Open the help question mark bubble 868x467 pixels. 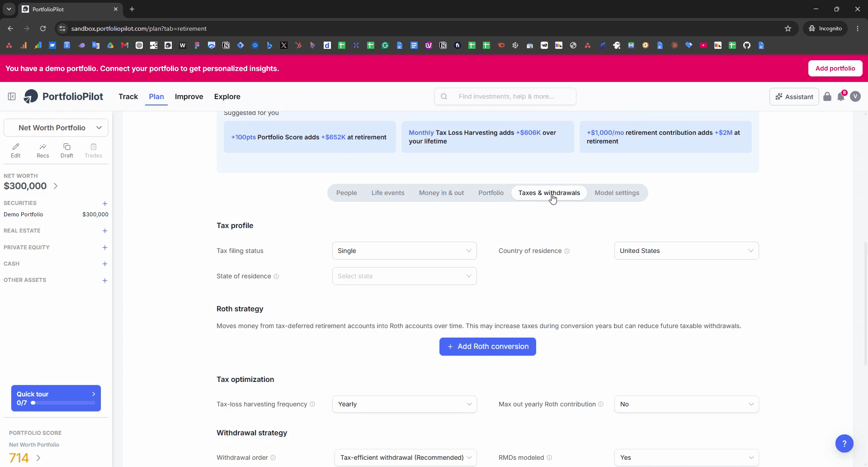tap(844, 443)
